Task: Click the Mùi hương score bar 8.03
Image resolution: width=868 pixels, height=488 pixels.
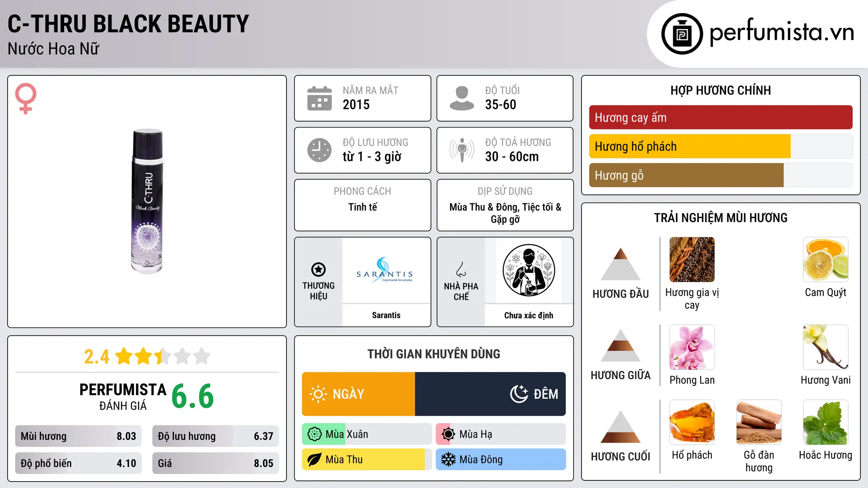Action: tap(78, 436)
